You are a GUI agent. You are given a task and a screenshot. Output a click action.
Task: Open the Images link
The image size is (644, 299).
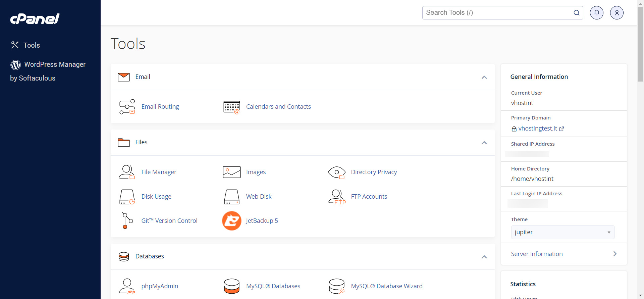tap(256, 172)
